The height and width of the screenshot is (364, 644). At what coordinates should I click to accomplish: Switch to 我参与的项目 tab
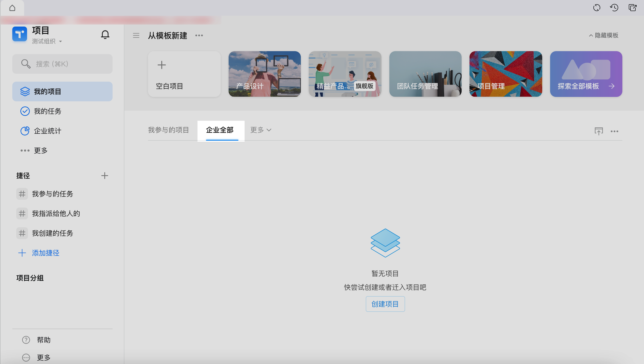169,130
